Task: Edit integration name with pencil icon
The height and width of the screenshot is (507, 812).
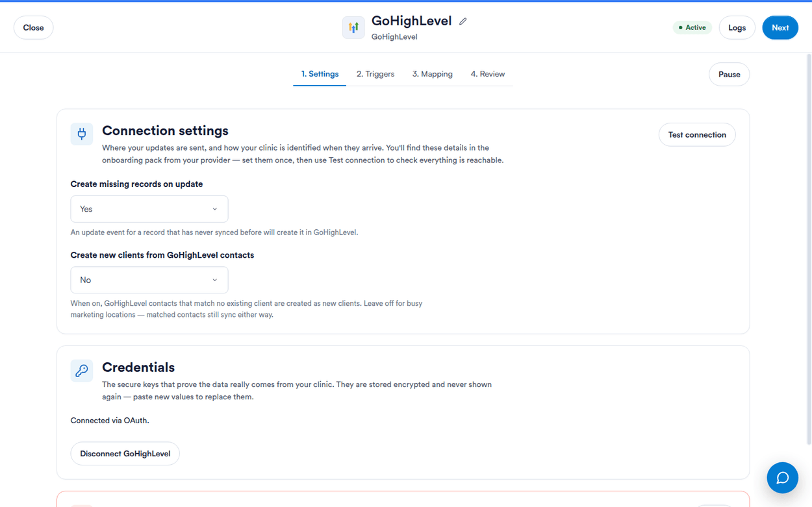Action: pyautogui.click(x=463, y=21)
